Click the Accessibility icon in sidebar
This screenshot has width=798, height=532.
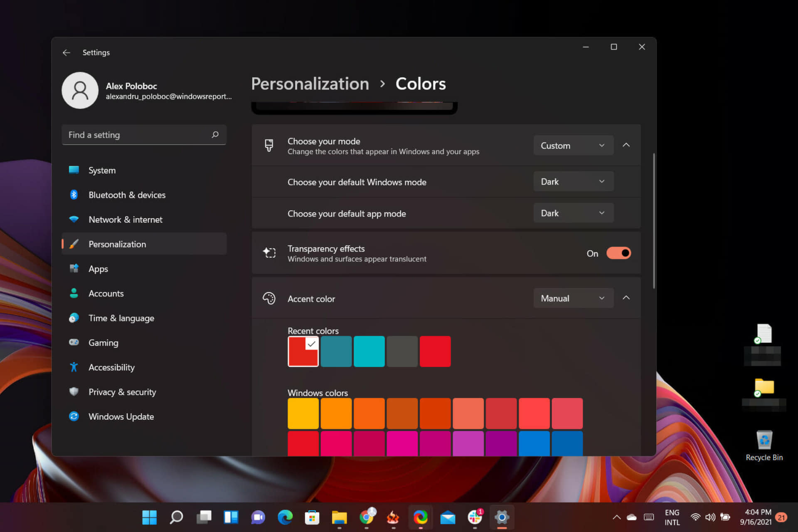point(73,367)
